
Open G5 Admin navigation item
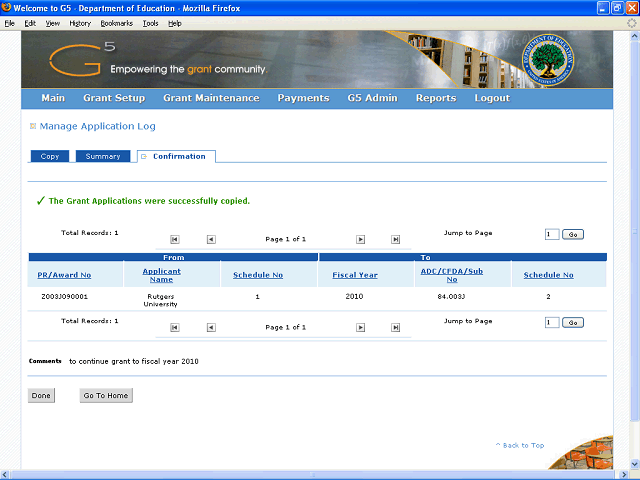pyautogui.click(x=373, y=98)
